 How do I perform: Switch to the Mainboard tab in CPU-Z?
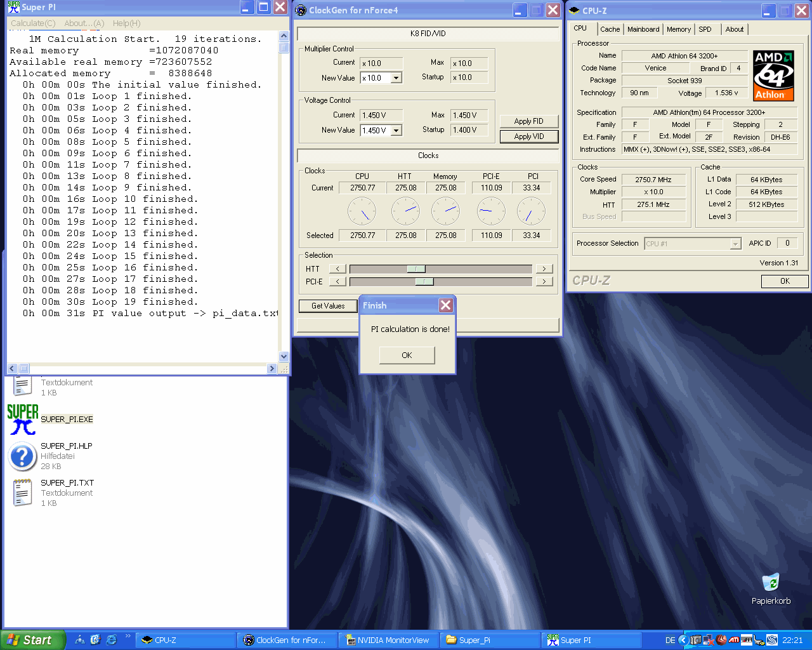point(643,29)
